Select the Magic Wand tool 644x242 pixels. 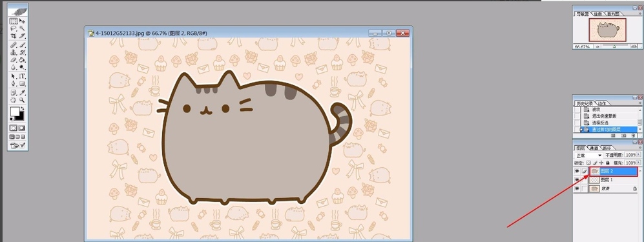[22, 28]
